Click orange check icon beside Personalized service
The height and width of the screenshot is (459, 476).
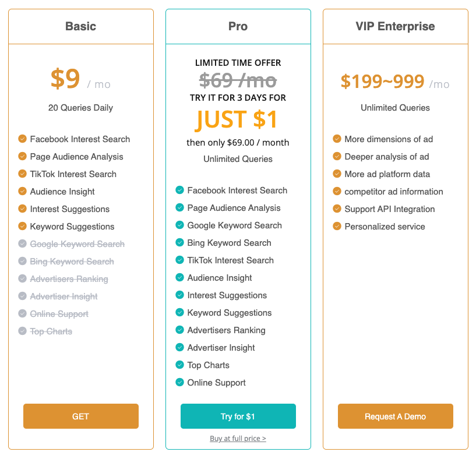(x=337, y=227)
